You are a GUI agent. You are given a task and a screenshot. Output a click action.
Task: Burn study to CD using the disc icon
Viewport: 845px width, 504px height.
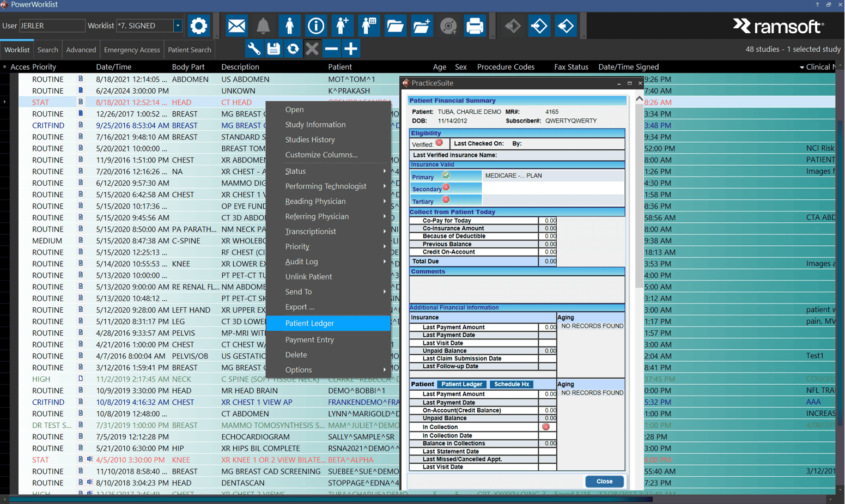[448, 26]
